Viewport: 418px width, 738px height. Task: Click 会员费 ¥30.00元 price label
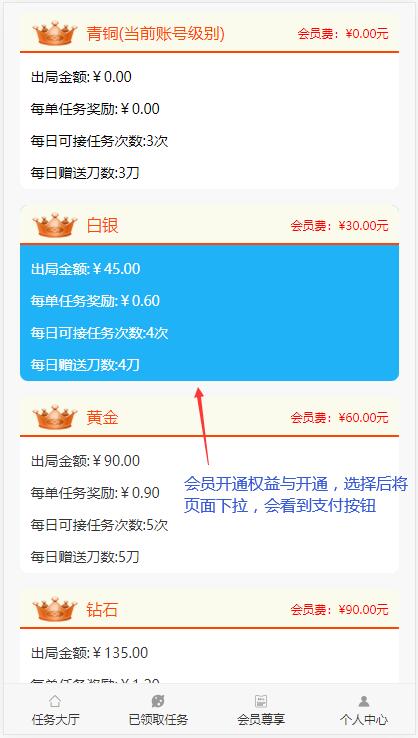(339, 226)
